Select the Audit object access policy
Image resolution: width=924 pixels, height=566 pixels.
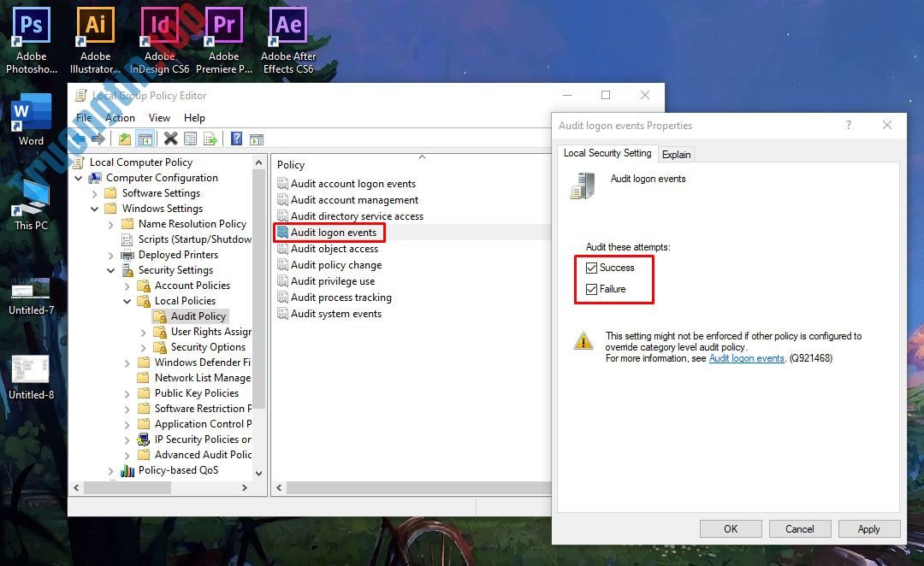[335, 248]
